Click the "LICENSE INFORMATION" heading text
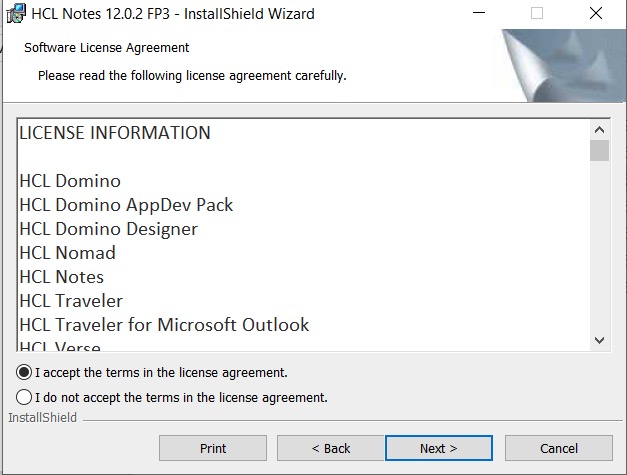 click(115, 133)
